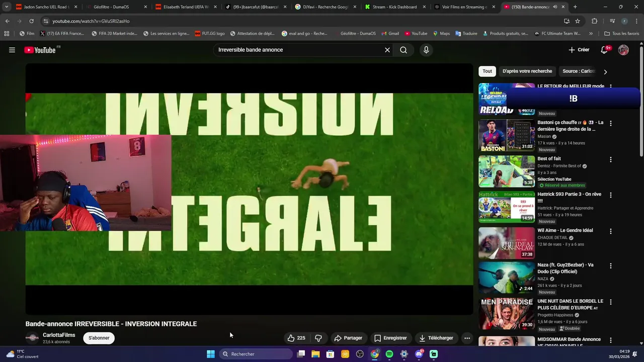Viewport: 644px width, 362px height.
Task: Click the Chrome address bar URL
Action: tap(91, 21)
